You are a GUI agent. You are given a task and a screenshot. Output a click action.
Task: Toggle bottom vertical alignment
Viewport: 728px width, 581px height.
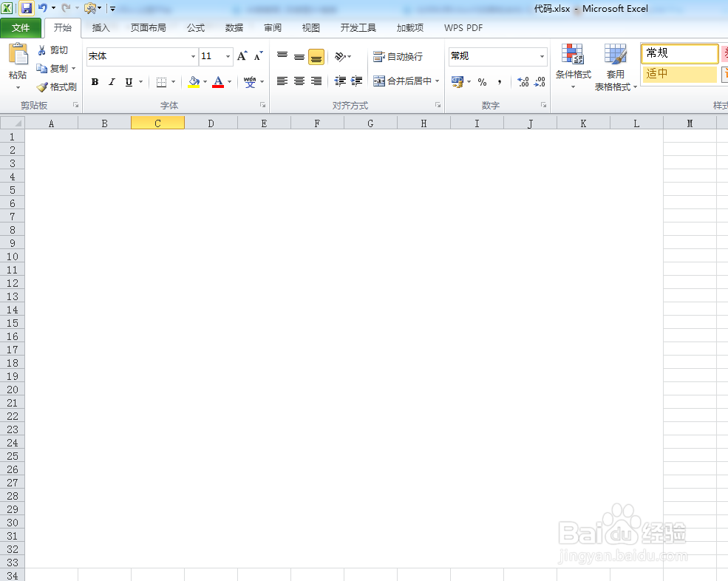(x=316, y=57)
